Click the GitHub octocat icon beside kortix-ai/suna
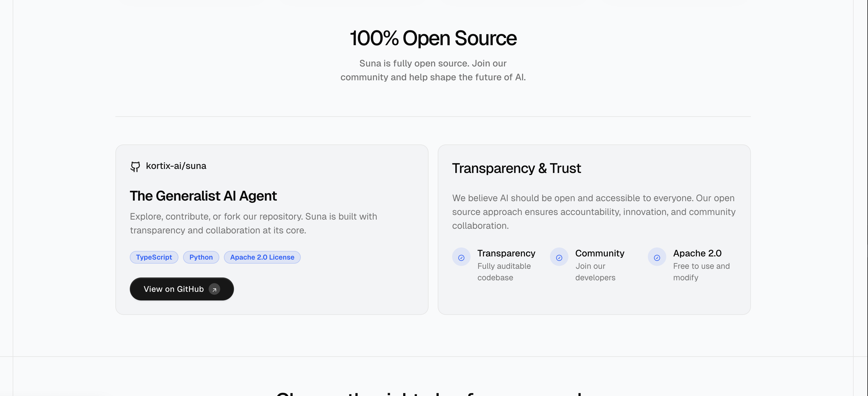This screenshot has height=396, width=868. point(135,167)
